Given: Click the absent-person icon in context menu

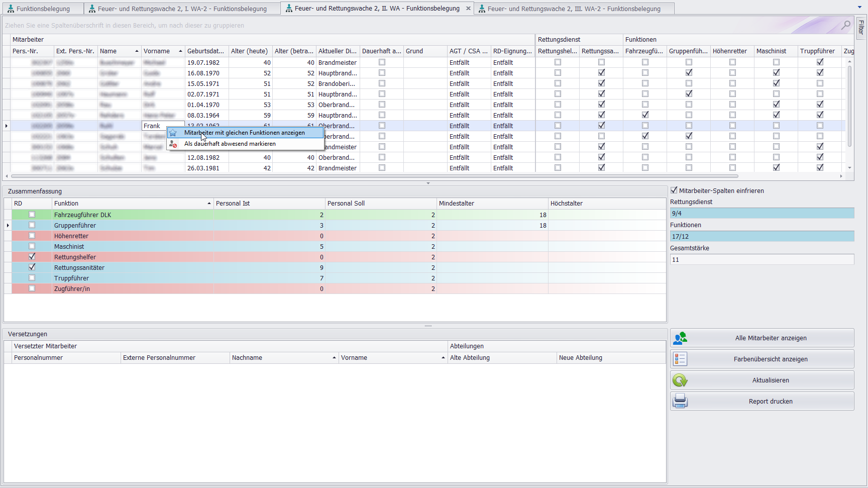Looking at the screenshot, I should coord(173,144).
